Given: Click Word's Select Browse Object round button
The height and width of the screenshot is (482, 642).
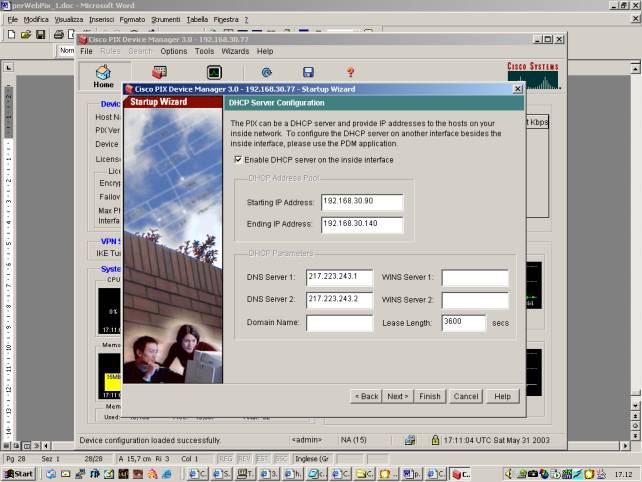Looking at the screenshot, I should click(635, 425).
